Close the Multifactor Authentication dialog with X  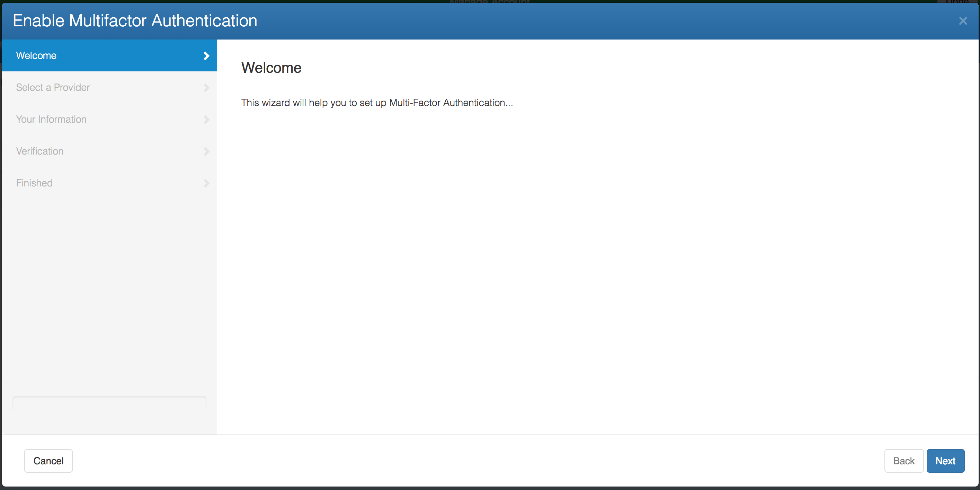click(x=962, y=21)
